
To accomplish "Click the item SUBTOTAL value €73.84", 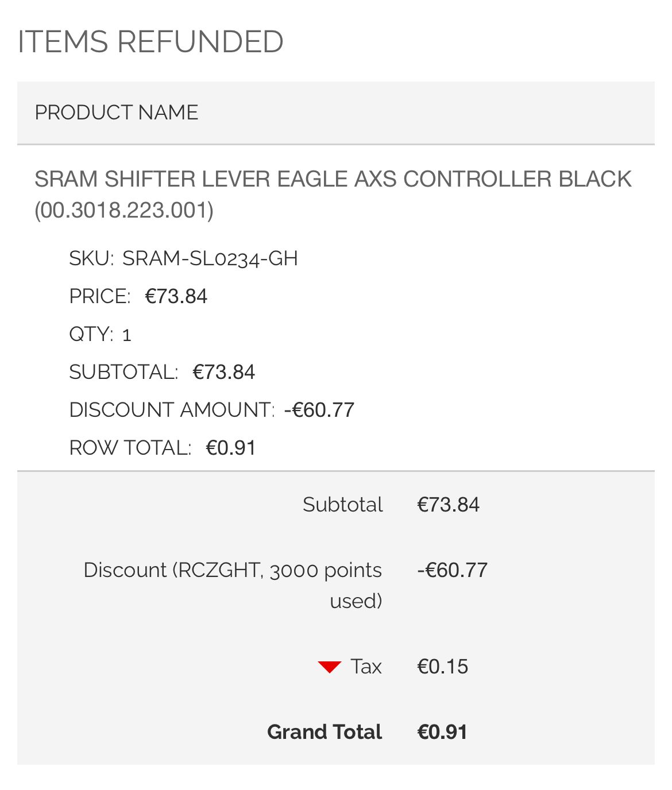I will (223, 372).
